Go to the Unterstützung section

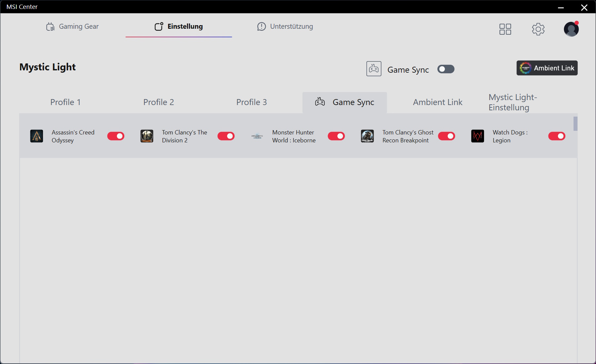(x=285, y=26)
